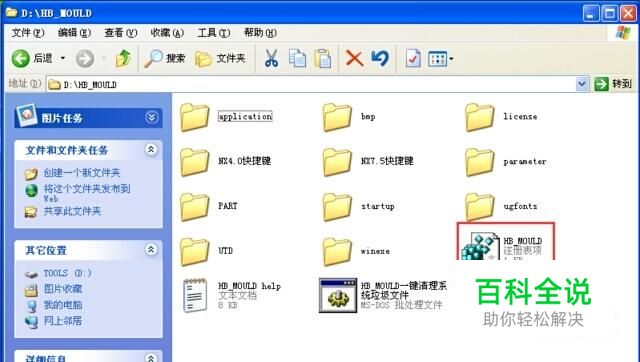Click the 'startup' folder name text
This screenshot has width=640, height=362.
tap(378, 206)
